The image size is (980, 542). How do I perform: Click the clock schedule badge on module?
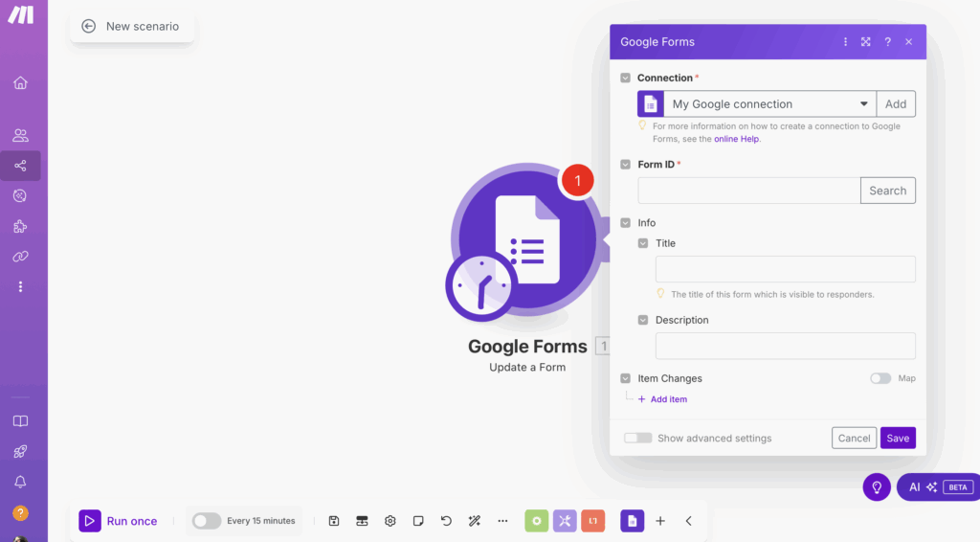click(x=481, y=285)
